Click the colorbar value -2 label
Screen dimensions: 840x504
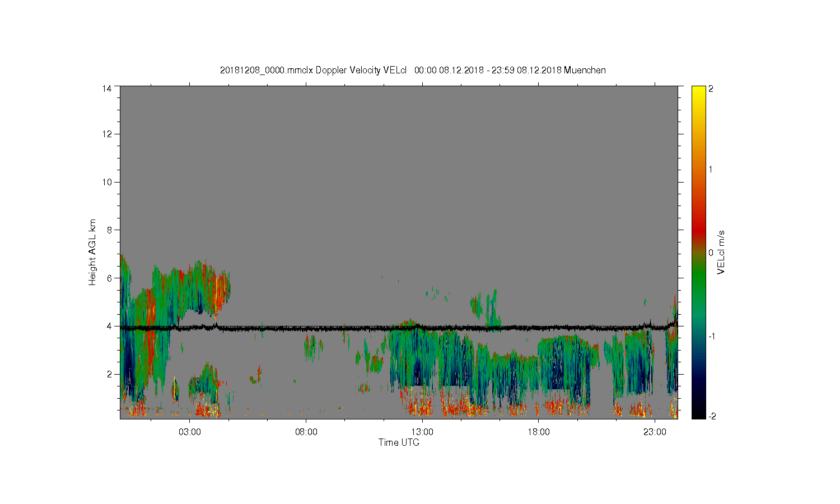[x=712, y=416]
